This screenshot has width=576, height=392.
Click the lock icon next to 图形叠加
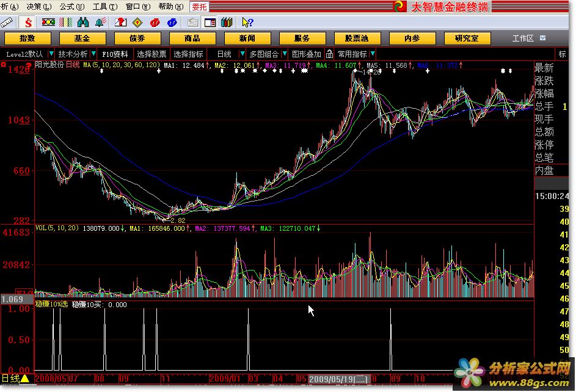[x=329, y=54]
